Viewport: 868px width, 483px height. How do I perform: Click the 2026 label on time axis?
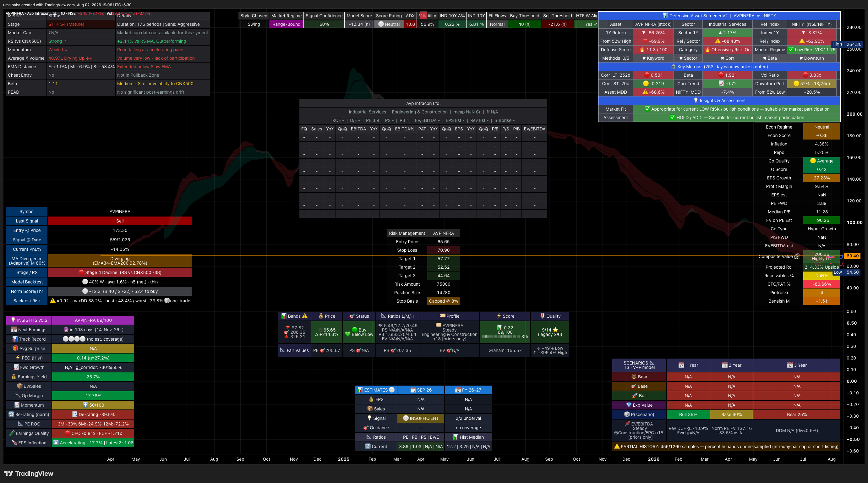coord(653,459)
